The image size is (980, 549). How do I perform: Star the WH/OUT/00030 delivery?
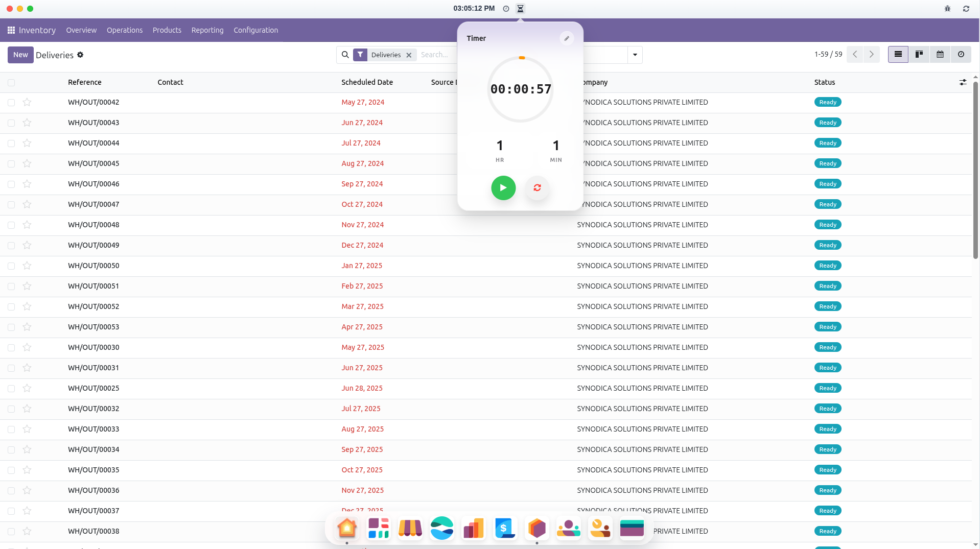click(x=27, y=347)
